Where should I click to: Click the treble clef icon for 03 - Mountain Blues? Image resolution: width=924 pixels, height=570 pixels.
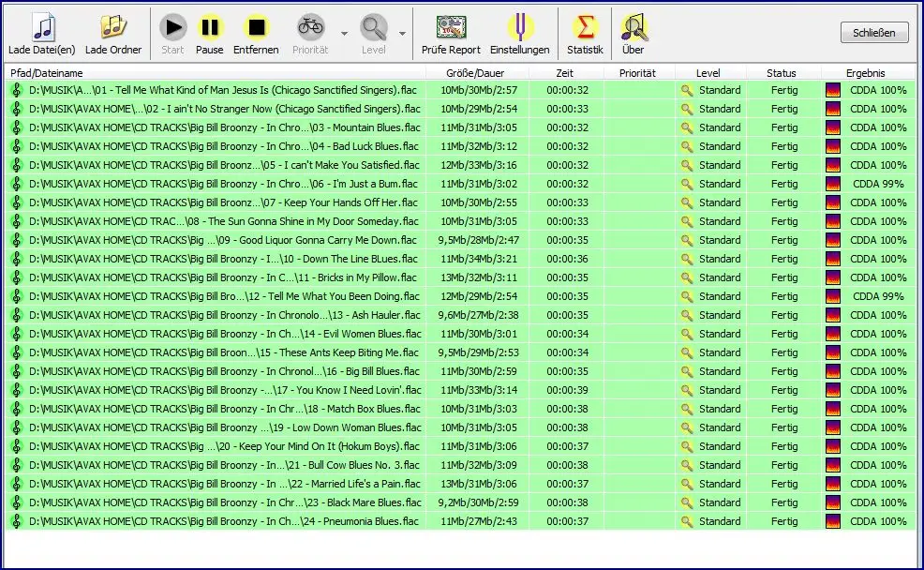coord(17,127)
